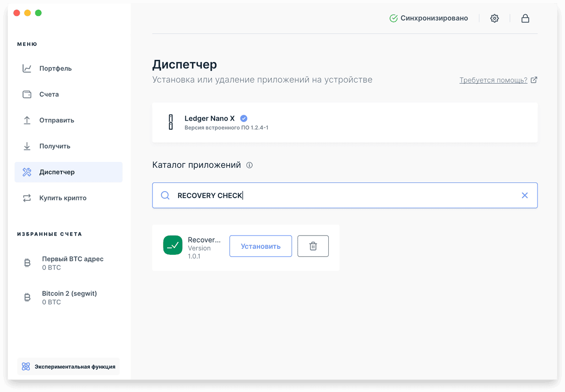Click Bitcoin icon of Первый BTC адрес
Viewport: 565px width, 392px height.
tap(27, 263)
